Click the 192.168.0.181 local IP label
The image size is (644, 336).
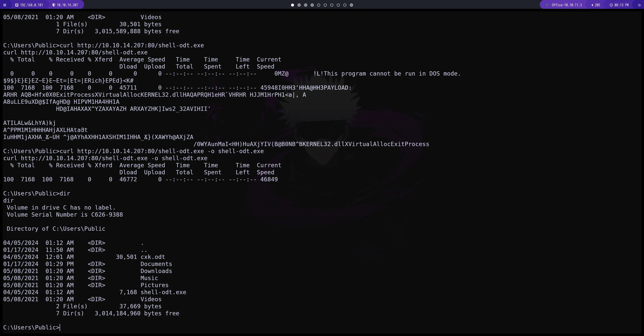point(31,5)
